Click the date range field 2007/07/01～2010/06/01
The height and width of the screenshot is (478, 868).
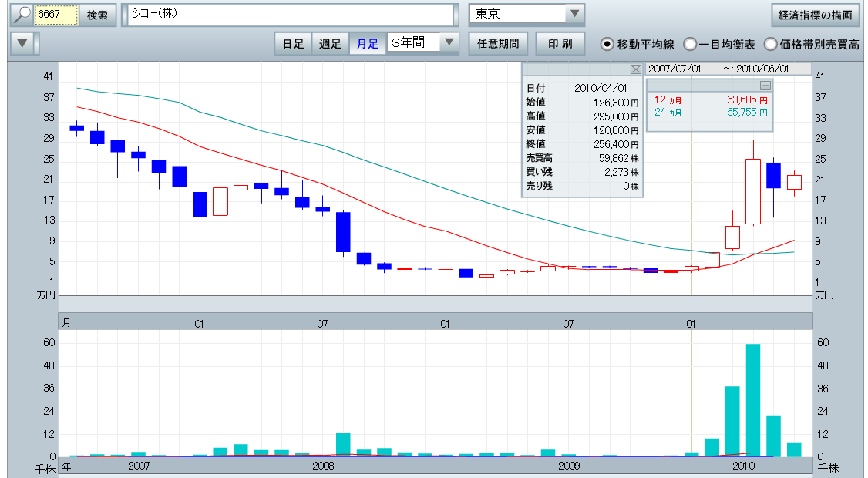point(728,69)
